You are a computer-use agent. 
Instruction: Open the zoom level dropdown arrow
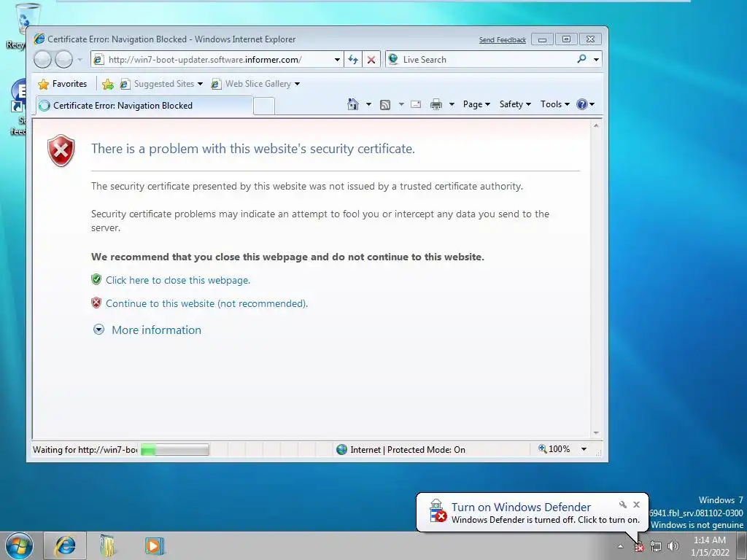pos(584,449)
